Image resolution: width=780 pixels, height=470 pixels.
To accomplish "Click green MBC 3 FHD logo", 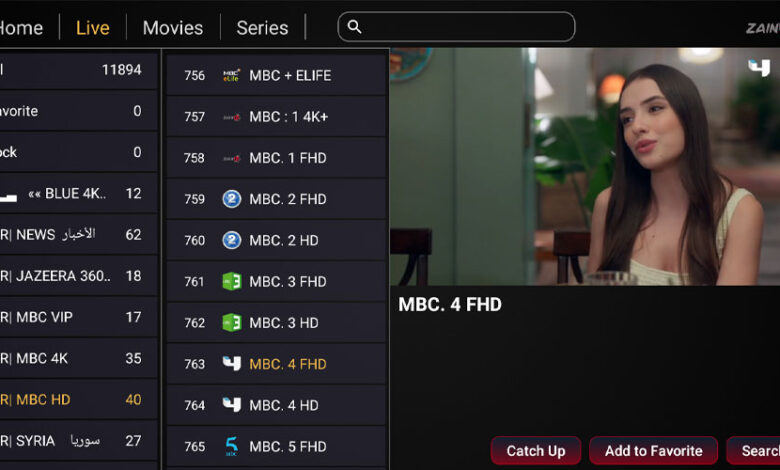I will pyautogui.click(x=231, y=282).
